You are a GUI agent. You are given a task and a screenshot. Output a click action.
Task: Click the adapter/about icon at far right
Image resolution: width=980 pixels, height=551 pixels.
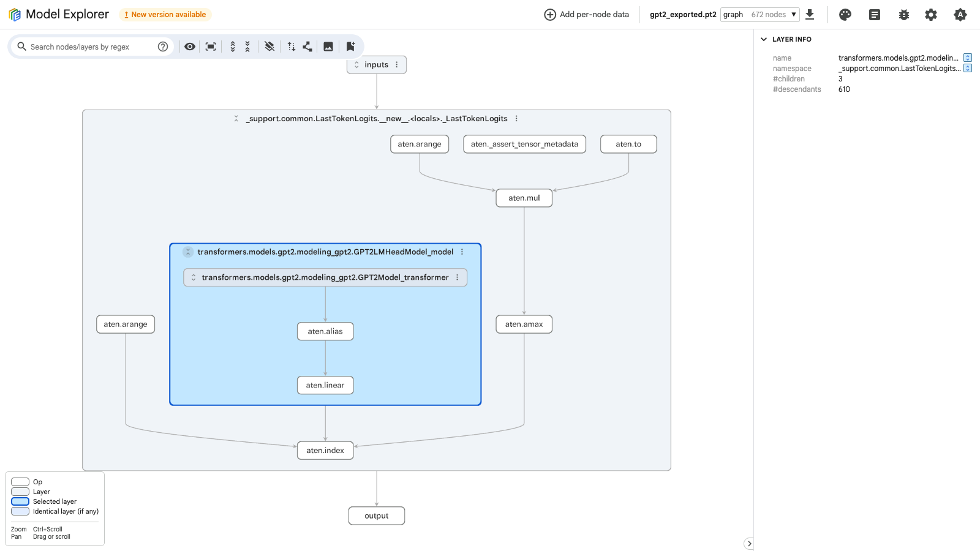(960, 15)
